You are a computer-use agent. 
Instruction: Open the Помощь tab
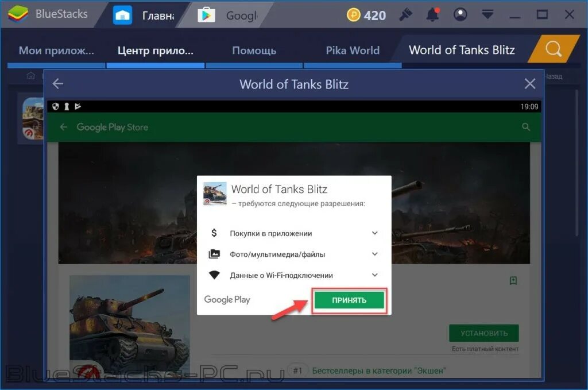coord(254,51)
